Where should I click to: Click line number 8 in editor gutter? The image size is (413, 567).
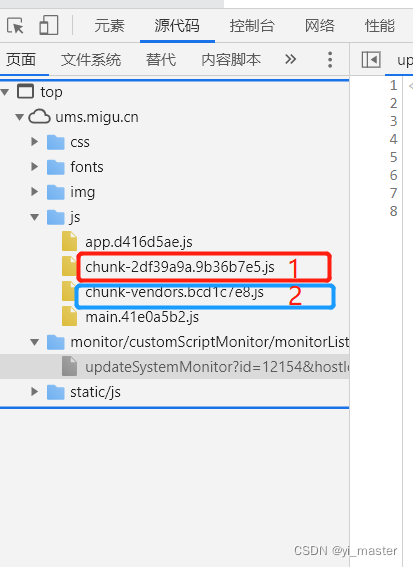[393, 211]
